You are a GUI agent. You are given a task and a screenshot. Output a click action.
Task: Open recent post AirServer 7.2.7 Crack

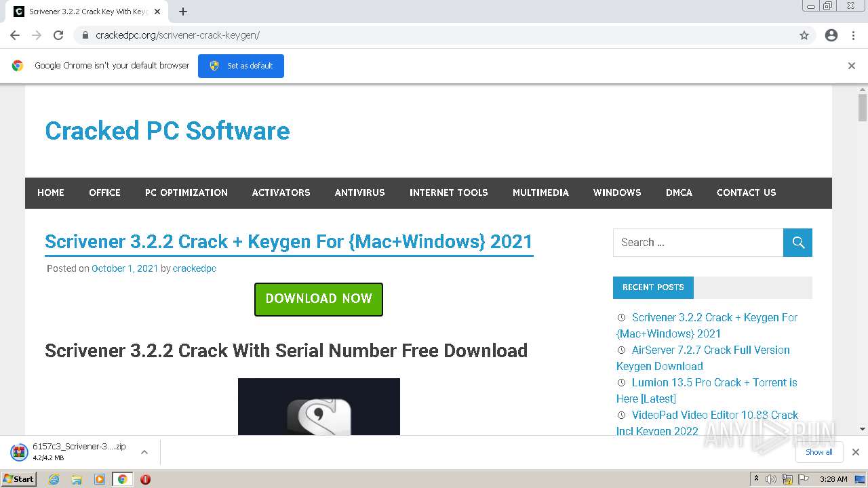[703, 358]
